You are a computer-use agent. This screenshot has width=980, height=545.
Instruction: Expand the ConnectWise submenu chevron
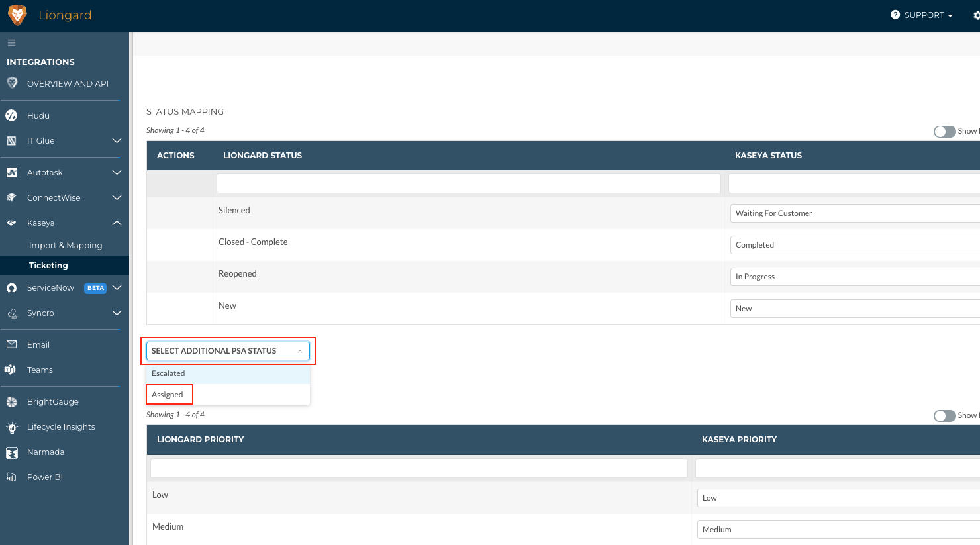(x=117, y=197)
